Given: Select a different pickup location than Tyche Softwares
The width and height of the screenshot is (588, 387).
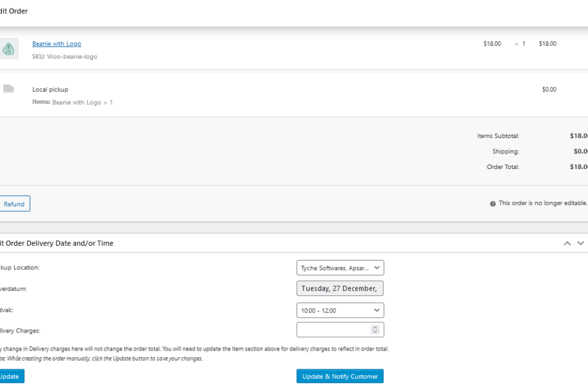Looking at the screenshot, I should (340, 267).
